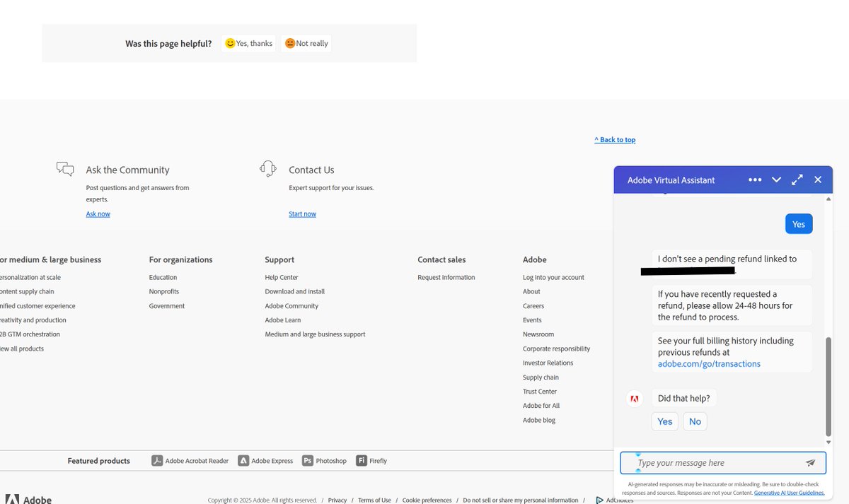The width and height of the screenshot is (849, 504).
Task: Click the Adobe Acrobat Reader product icon
Action: coord(157,461)
